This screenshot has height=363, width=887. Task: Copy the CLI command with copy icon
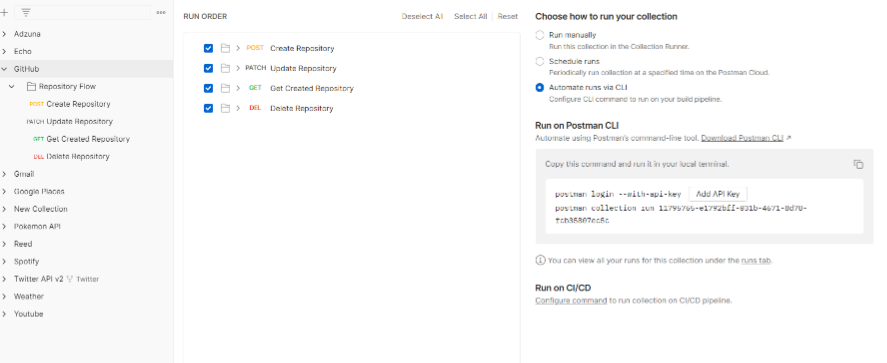coord(858,164)
